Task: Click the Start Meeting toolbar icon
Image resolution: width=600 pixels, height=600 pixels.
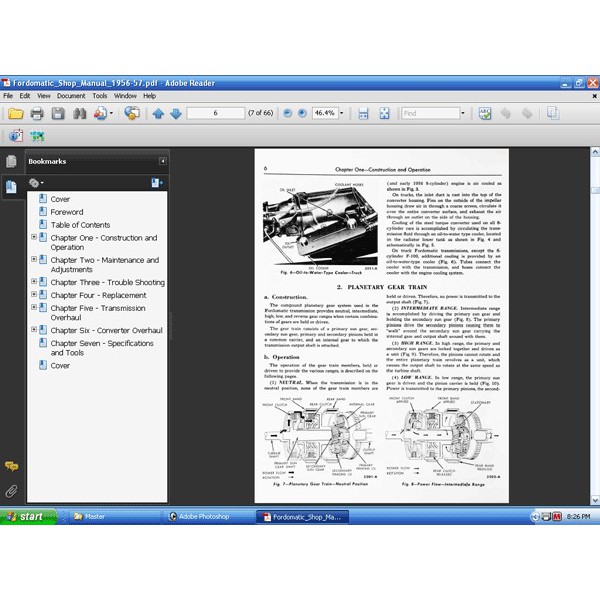Action: pos(132,113)
